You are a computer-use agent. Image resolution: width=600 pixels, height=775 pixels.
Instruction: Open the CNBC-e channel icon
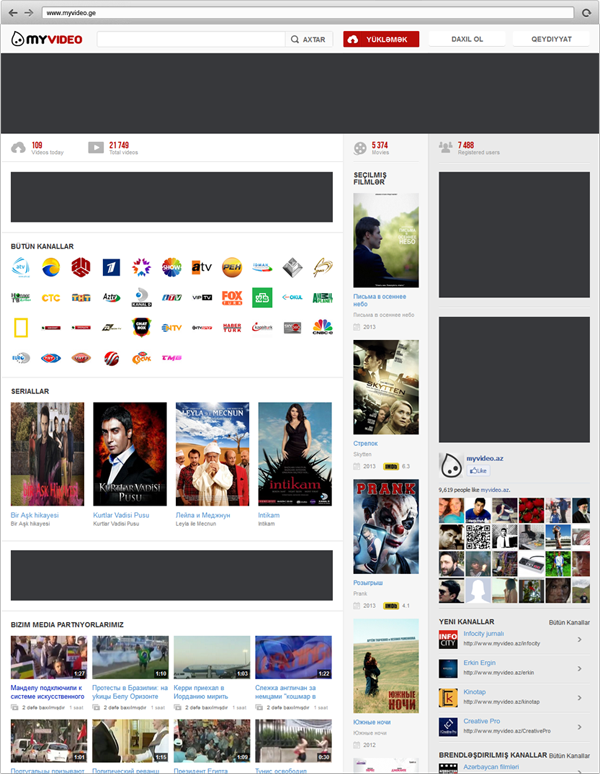pos(322,327)
